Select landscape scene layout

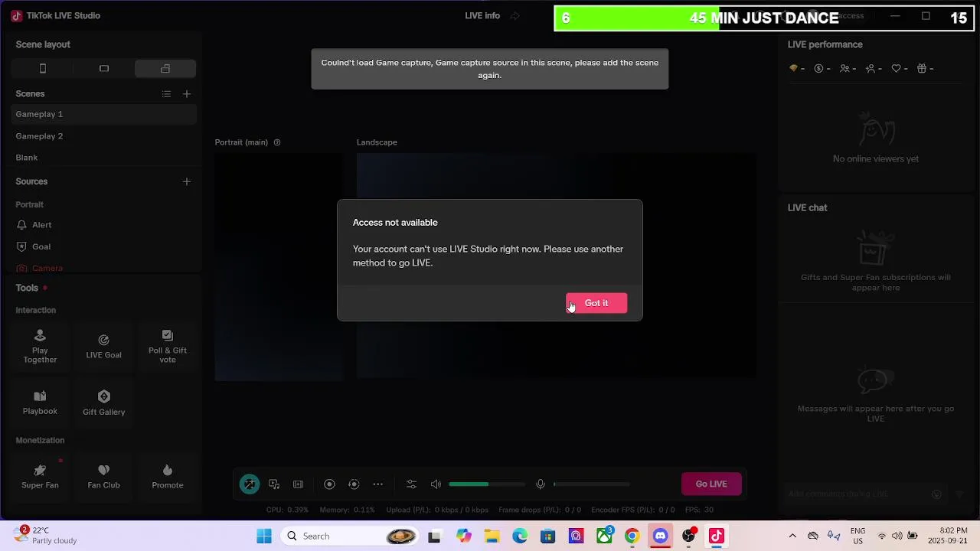104,69
